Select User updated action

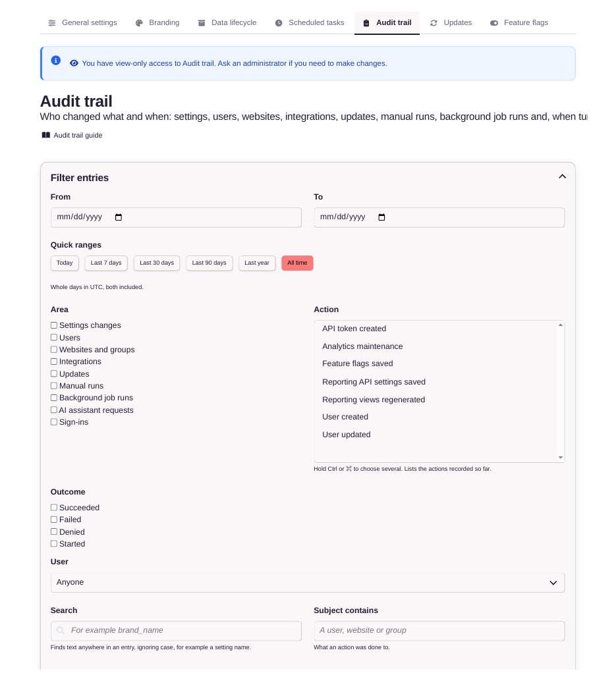[x=435, y=435]
